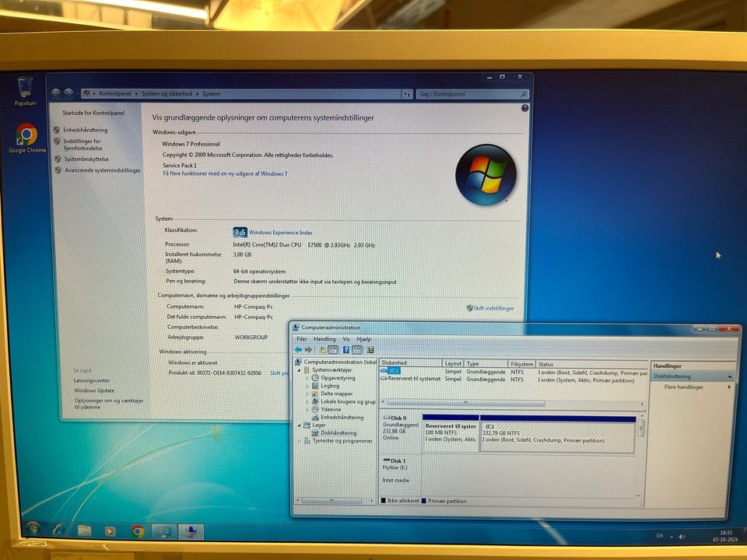This screenshot has width=747, height=560.
Task: Expand the Tjenester og programmer node
Action: (300, 441)
